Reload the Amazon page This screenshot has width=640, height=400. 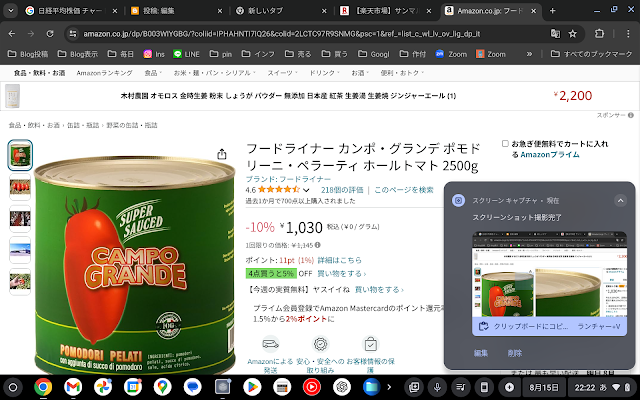[50, 34]
